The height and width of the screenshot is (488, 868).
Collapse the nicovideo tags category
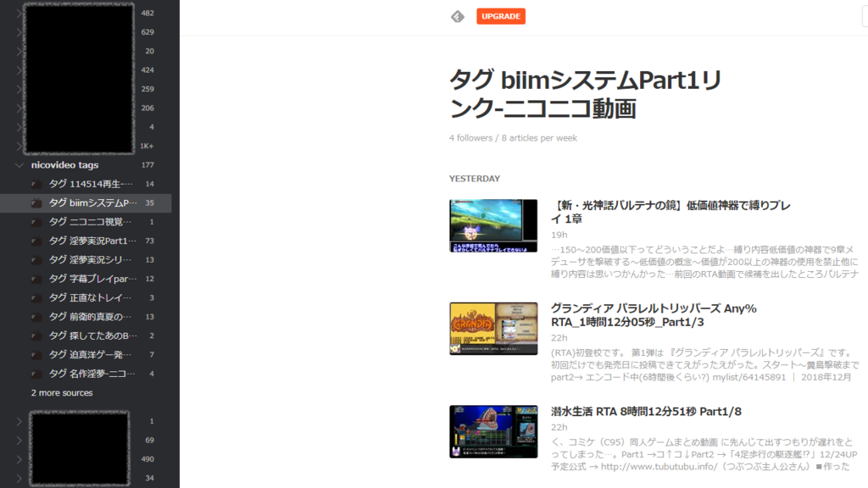19,165
